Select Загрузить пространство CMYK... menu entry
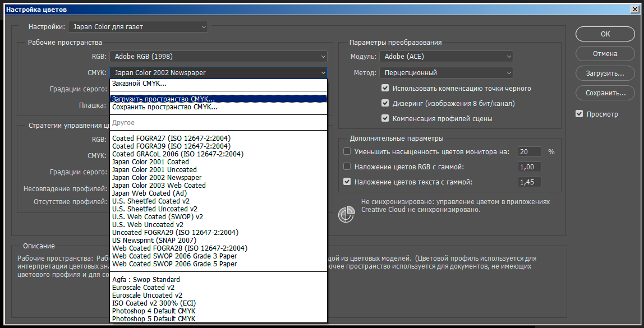This screenshot has width=644, height=328. (x=163, y=99)
